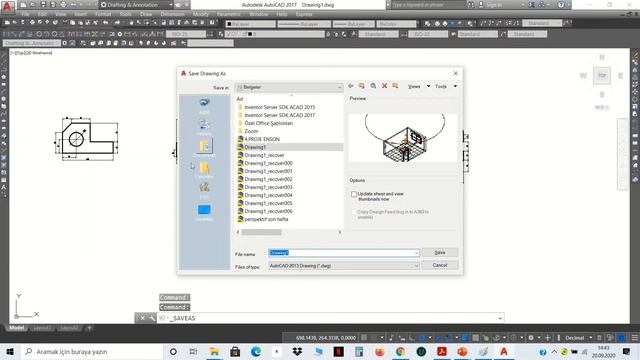Click the Ad column header
The image size is (640, 360).
pyautogui.click(x=240, y=99)
